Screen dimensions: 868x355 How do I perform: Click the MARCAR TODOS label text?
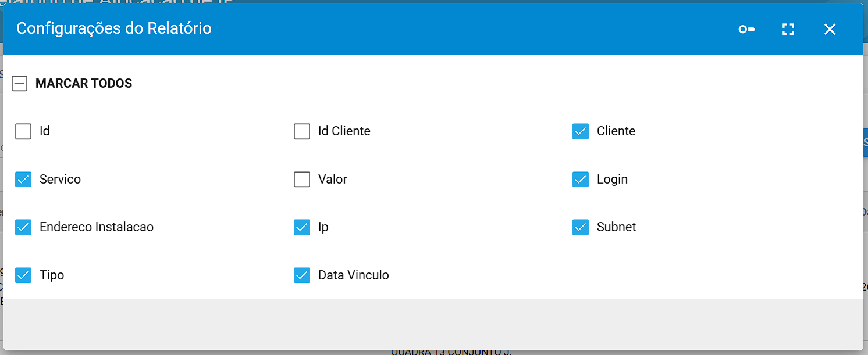pos(84,84)
